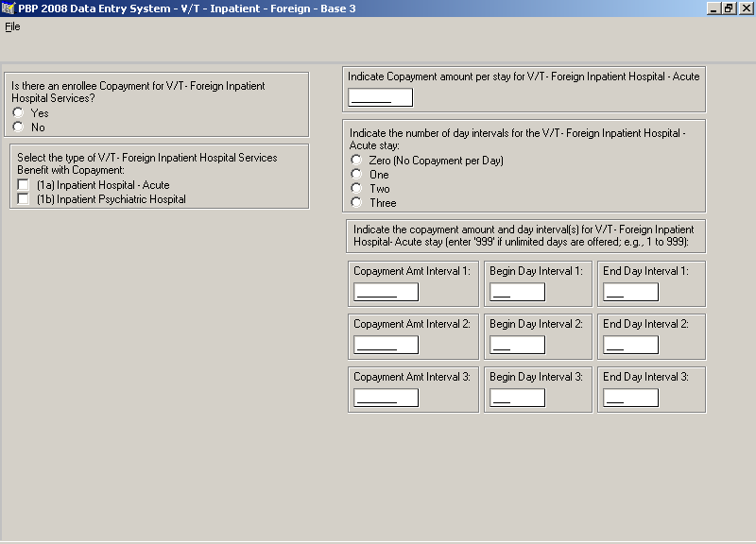Viewport: 756px width, 544px height.
Task: Close the PBP Data Entry window
Action: tap(745, 8)
